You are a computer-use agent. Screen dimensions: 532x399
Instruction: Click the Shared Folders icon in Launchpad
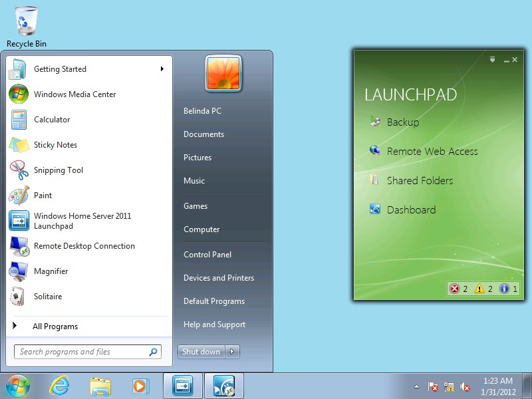point(374,180)
